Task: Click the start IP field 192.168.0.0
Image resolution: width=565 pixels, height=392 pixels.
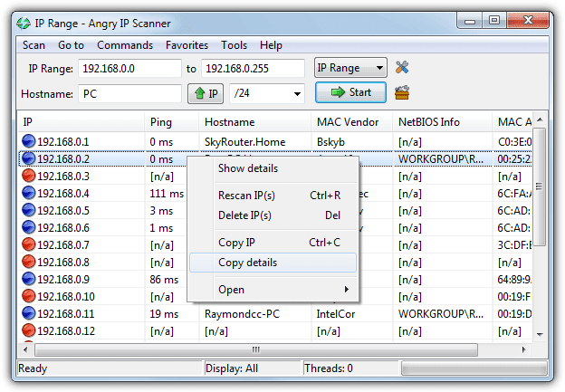Action: (x=129, y=69)
